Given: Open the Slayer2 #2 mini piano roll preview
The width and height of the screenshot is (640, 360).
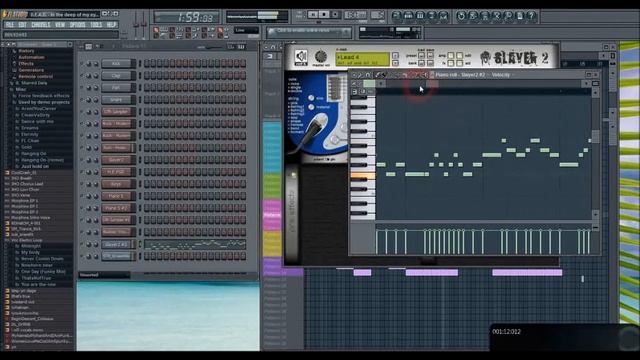Looking at the screenshot, I should pyautogui.click(x=195, y=244).
